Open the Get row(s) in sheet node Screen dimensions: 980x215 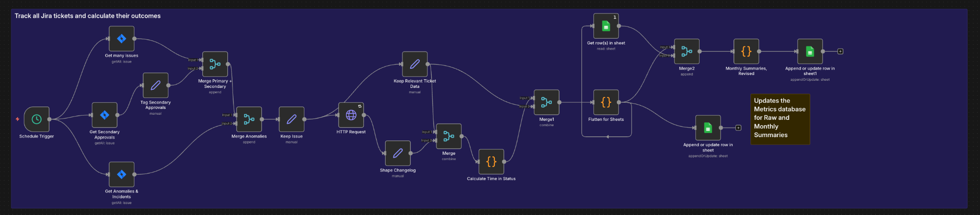pyautogui.click(x=606, y=26)
